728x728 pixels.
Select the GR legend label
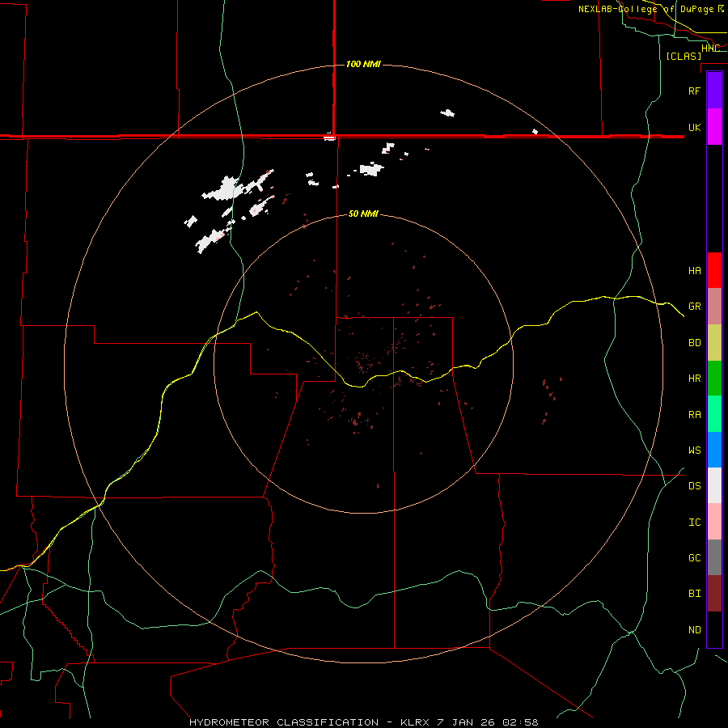click(x=694, y=307)
